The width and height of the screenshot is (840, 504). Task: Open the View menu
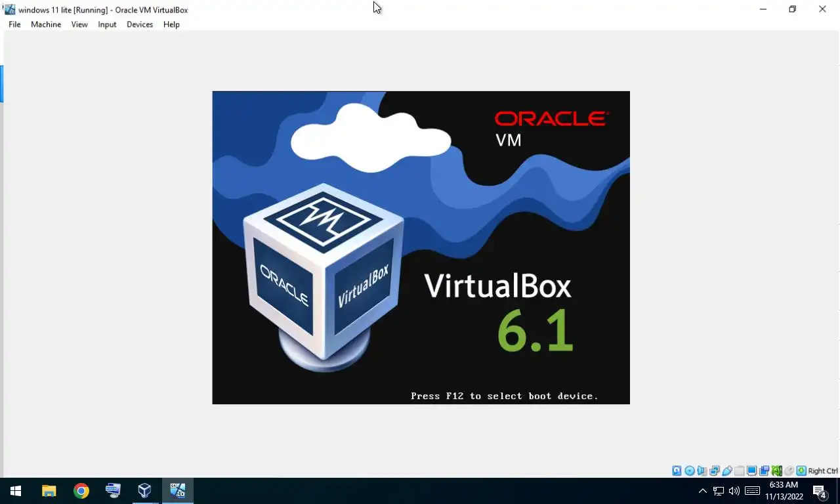tap(79, 24)
